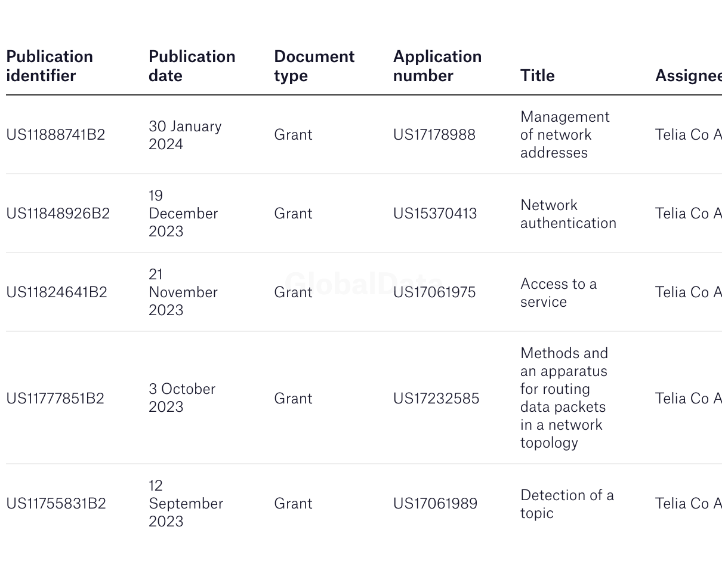Click application number US17178988
Screen dimensions: 728x567
434,135
